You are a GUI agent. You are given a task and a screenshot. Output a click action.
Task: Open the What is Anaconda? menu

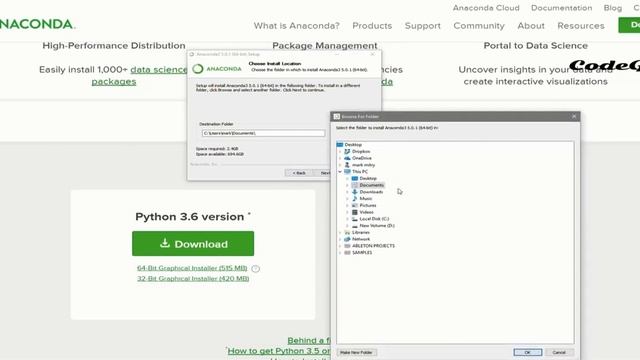(x=296, y=26)
